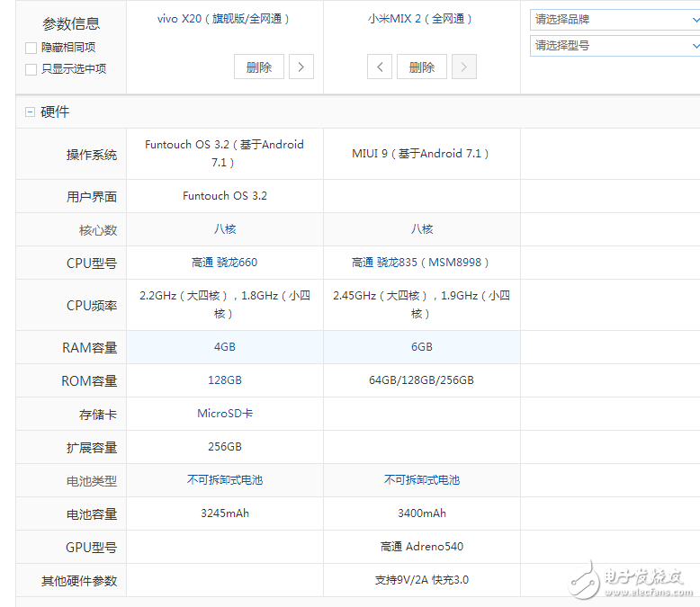Open 小米MIX 2（全网通）link
700x607 pixels.
point(420,19)
